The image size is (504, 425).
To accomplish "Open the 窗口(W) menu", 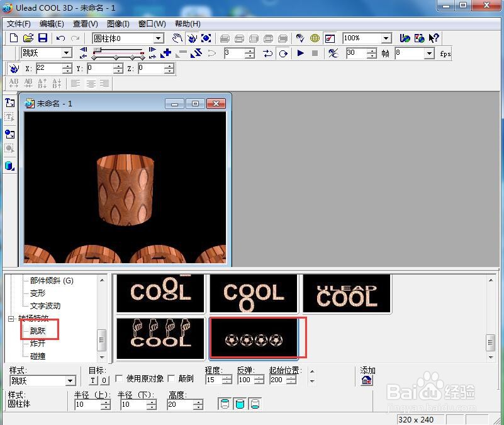I will [x=152, y=24].
